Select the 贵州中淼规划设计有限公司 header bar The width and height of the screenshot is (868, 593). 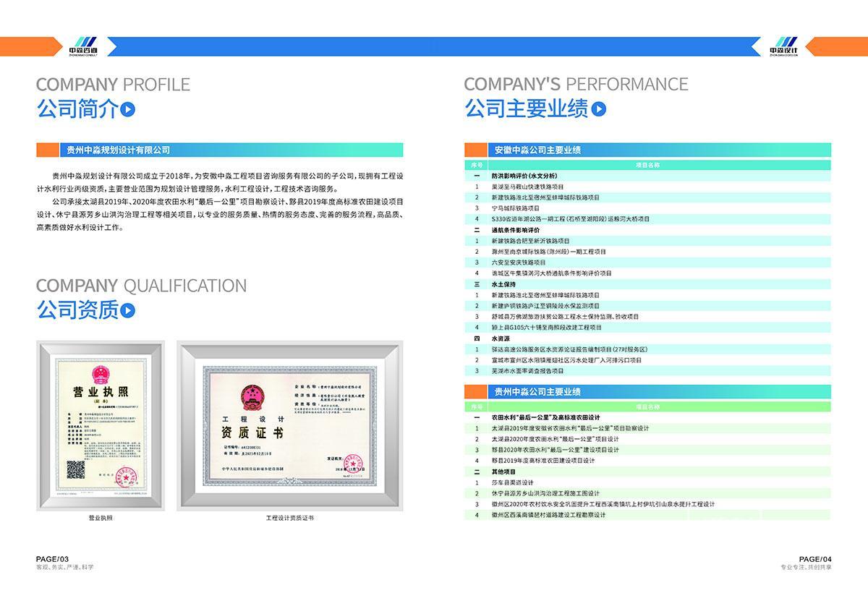pos(230,150)
